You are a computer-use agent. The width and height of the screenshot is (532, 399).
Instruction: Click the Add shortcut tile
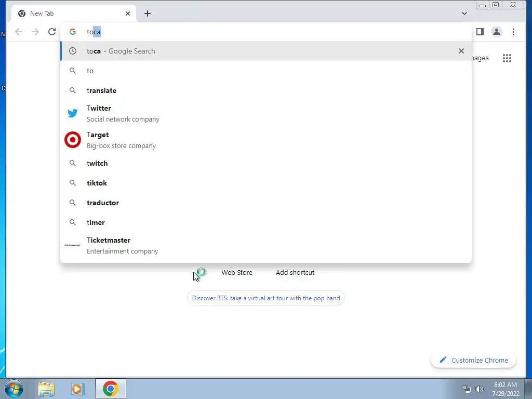click(295, 272)
